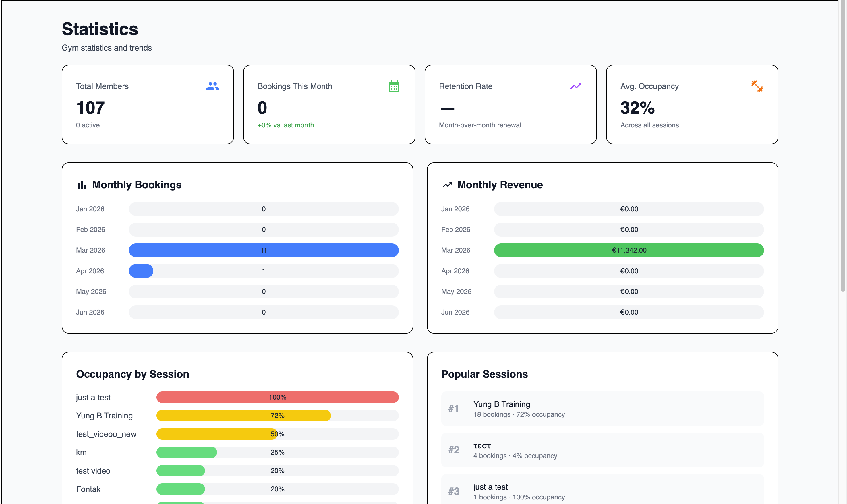Click the Total Members people icon
Viewport: 847px width, 504px height.
pos(213,86)
